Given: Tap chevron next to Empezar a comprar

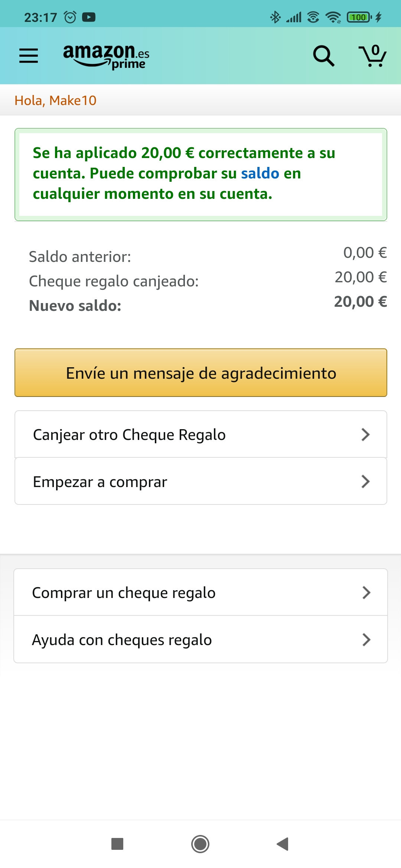Looking at the screenshot, I should coord(366,481).
